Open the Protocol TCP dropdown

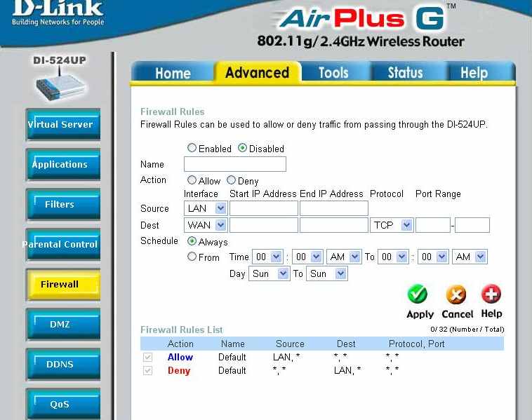click(392, 225)
